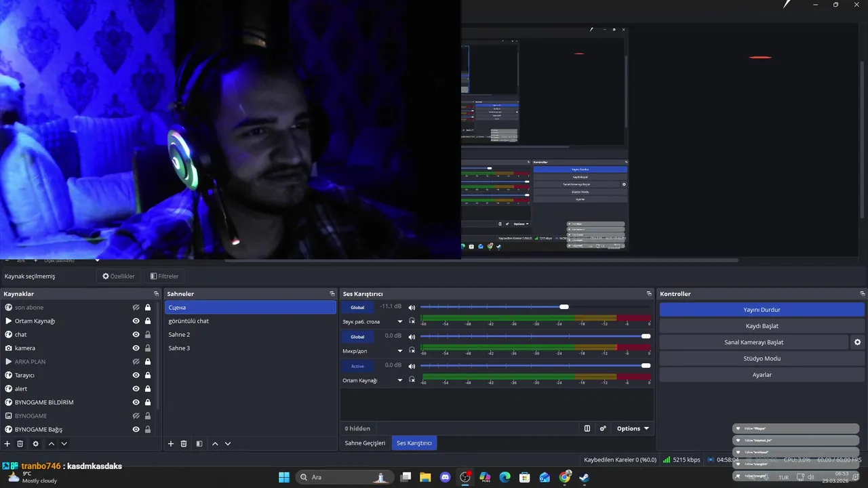Undock the Sahneler panel

click(332, 294)
